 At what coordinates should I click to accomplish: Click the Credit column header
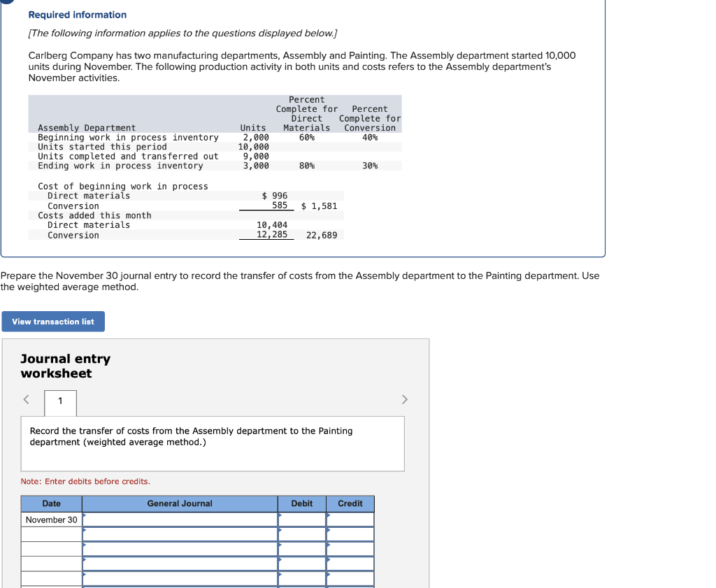tap(350, 503)
